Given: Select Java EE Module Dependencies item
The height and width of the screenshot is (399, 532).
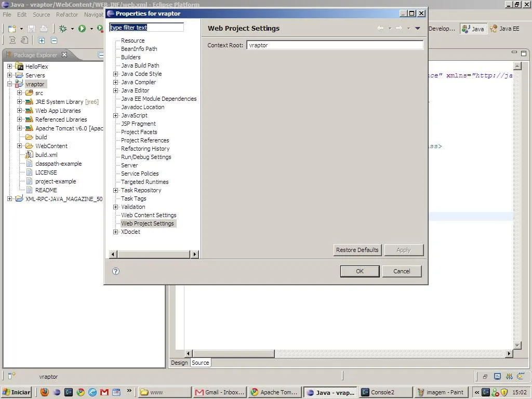Looking at the screenshot, I should pyautogui.click(x=159, y=99).
